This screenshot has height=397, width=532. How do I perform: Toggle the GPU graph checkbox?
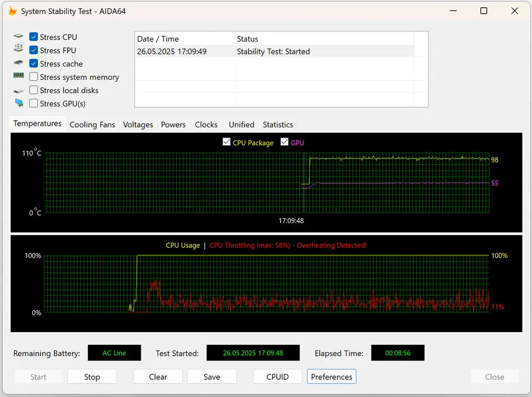(284, 142)
